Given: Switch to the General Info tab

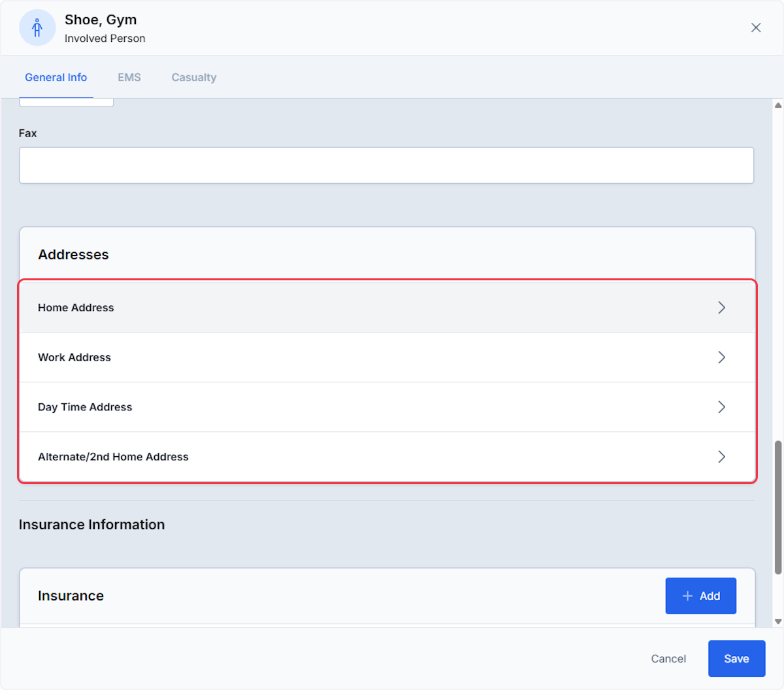Looking at the screenshot, I should pyautogui.click(x=56, y=77).
